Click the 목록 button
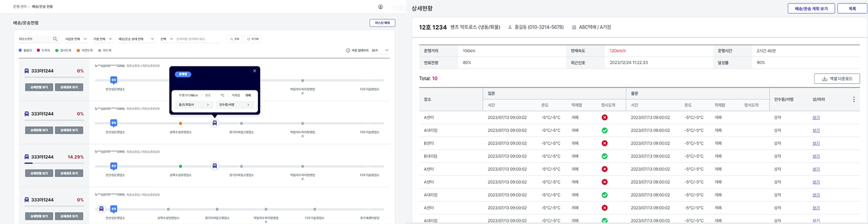The image size is (868, 224). (852, 9)
